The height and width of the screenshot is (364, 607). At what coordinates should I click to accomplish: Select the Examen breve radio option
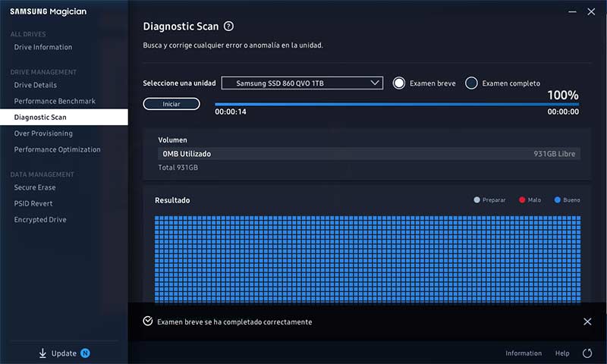[x=399, y=83]
